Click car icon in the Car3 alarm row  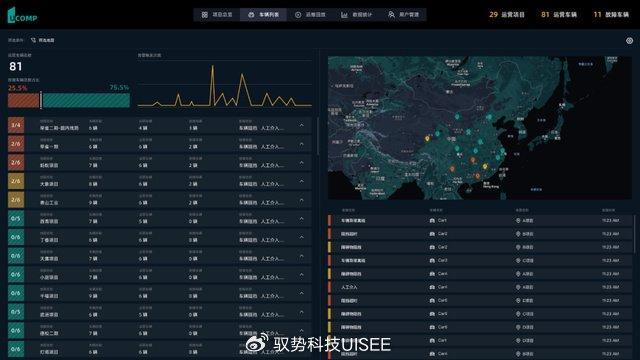pyautogui.click(x=432, y=260)
